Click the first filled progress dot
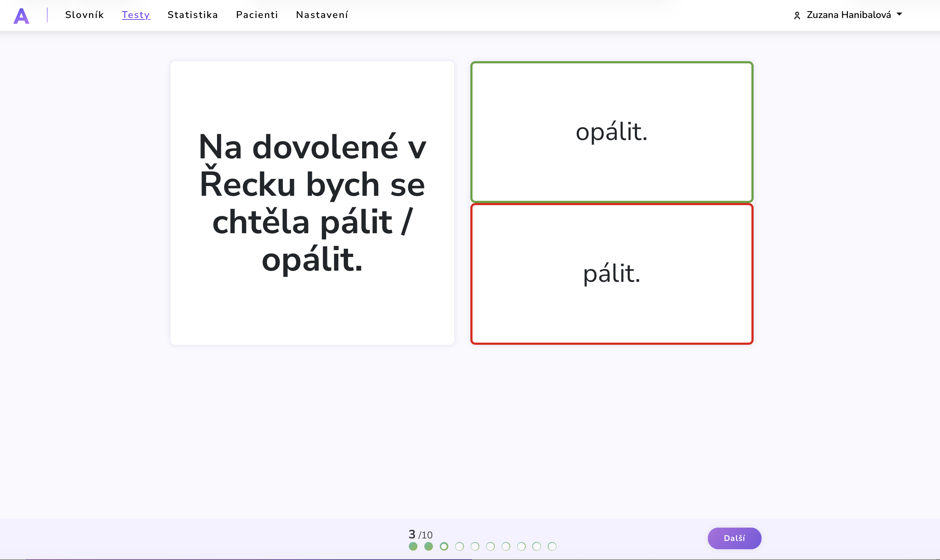 click(413, 546)
